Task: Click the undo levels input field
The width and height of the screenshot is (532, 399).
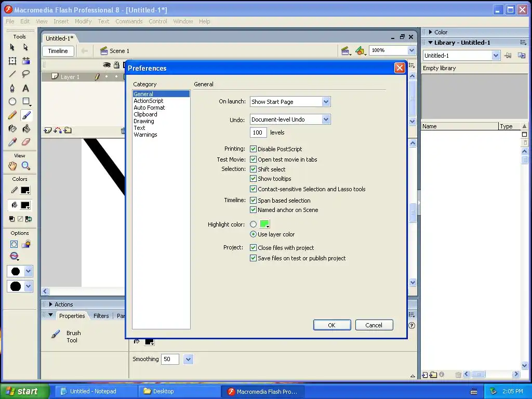Action: point(258,132)
